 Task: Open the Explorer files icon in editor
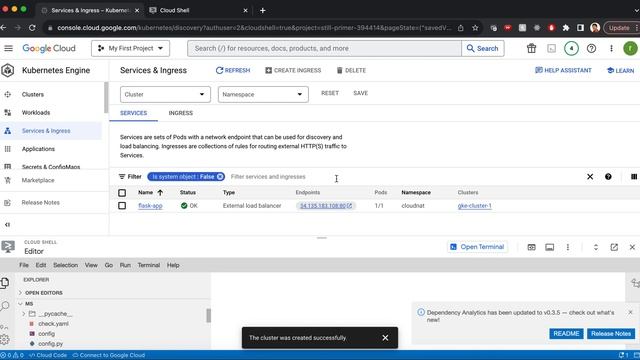coord(5,283)
